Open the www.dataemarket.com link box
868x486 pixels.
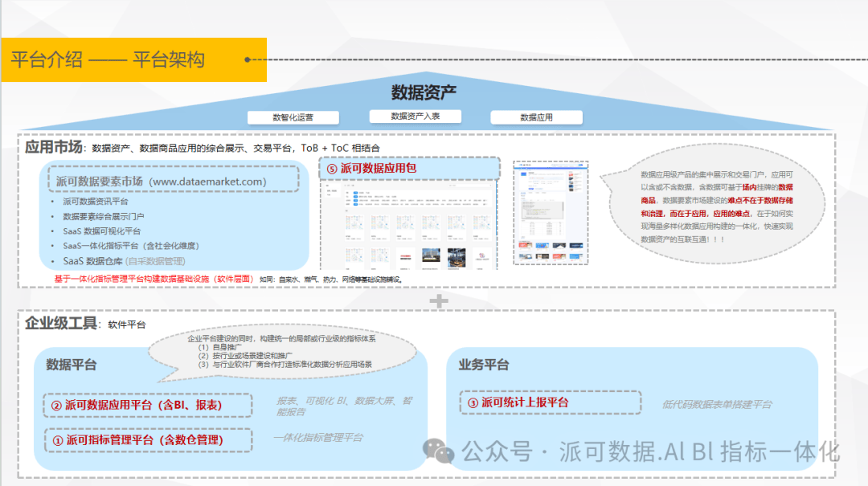coord(174,179)
